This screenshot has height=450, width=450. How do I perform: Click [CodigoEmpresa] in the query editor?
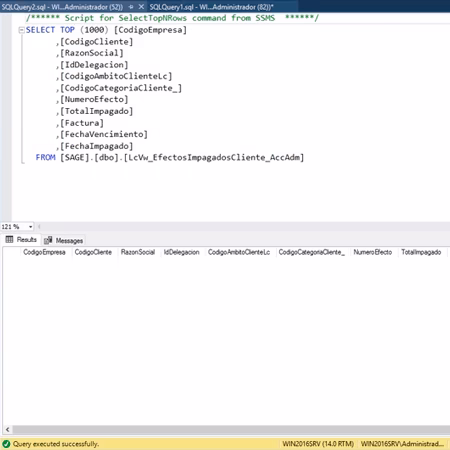tap(150, 30)
